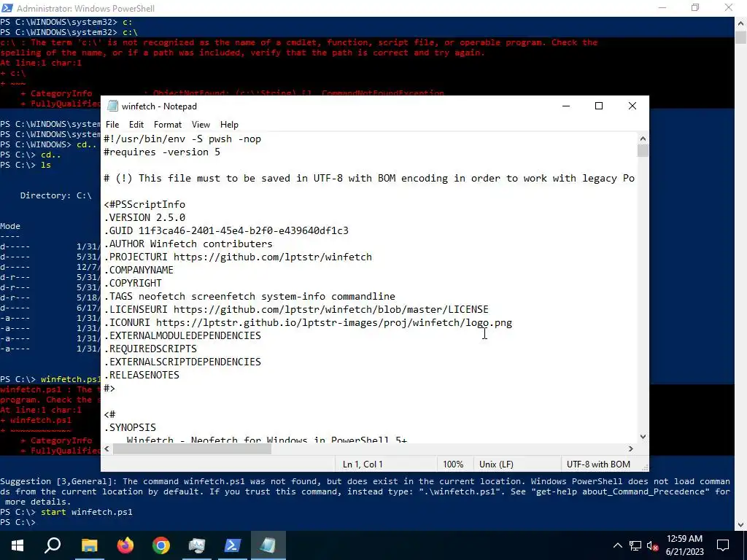Launch Google Chrome from the taskbar
Viewport: 747px width, 560px height.
coord(161,545)
